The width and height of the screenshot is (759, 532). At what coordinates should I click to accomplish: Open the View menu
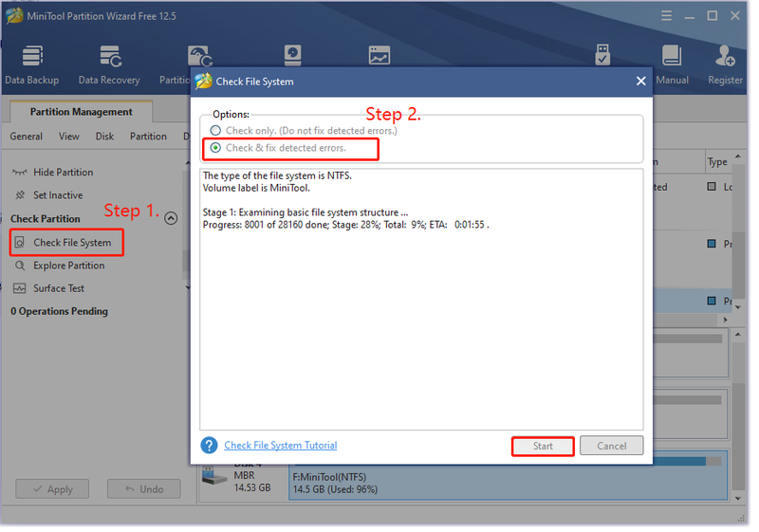tap(68, 137)
